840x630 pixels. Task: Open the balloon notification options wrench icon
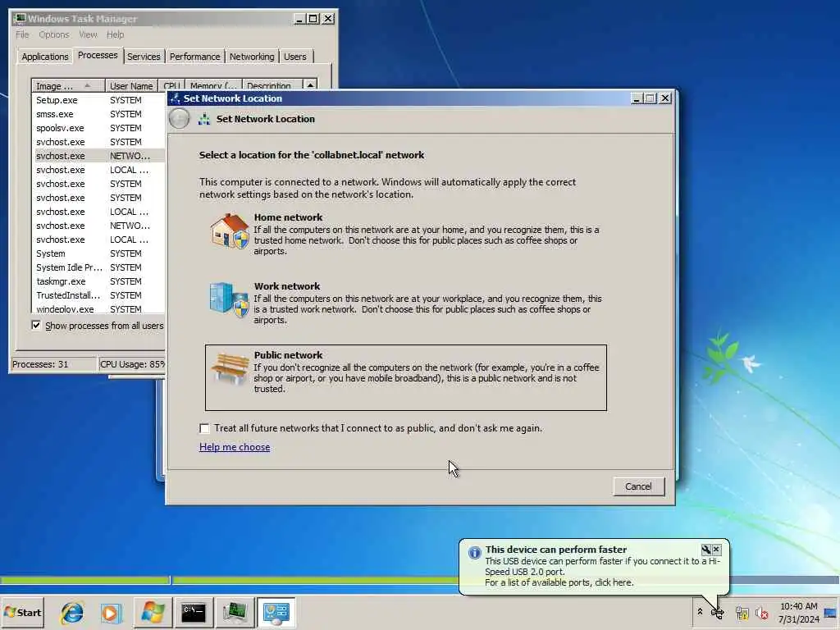(706, 550)
